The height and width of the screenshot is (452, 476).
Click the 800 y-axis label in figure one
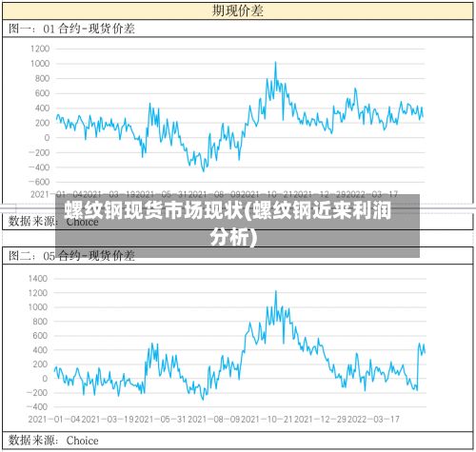pyautogui.click(x=42, y=79)
